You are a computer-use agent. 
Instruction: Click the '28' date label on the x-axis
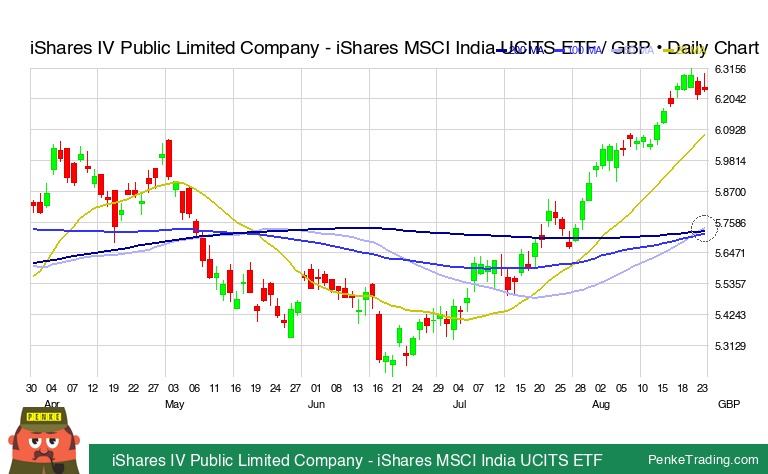[580, 388]
